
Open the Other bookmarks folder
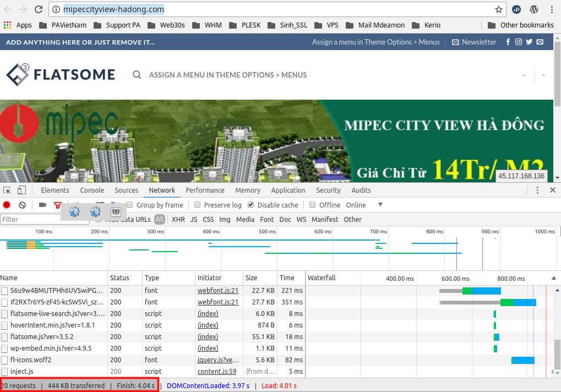coord(521,25)
